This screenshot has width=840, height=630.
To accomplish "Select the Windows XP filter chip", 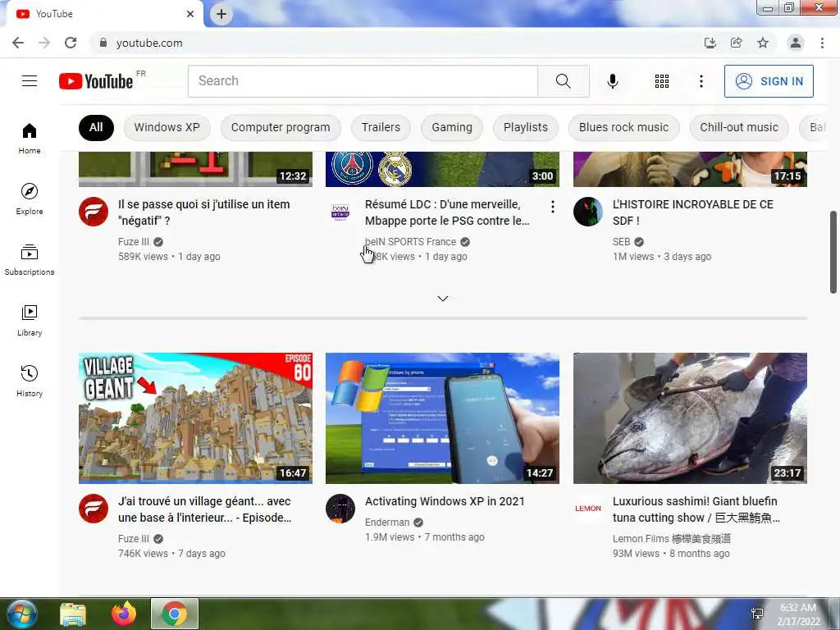I will click(x=167, y=127).
